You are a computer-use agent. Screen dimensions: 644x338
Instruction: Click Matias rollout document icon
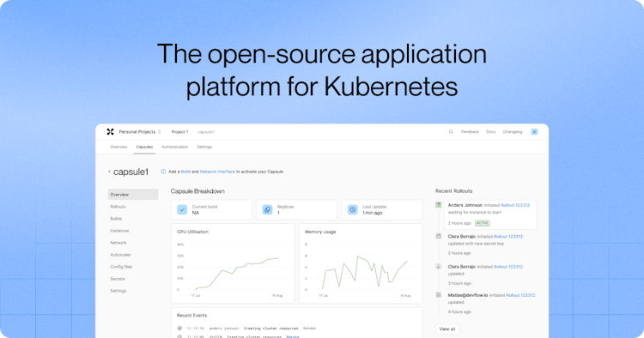[439, 295]
